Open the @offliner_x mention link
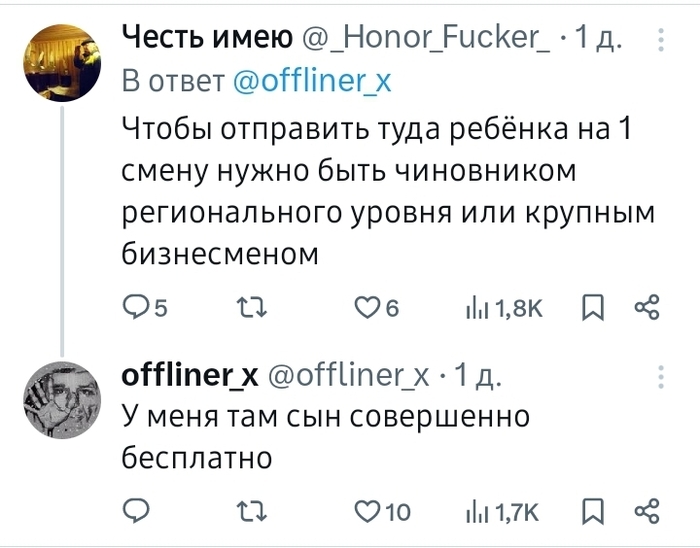Screen dimensions: 700x548 [311, 83]
